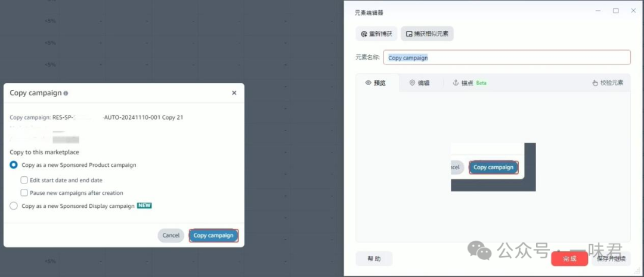The image size is (644, 277).
Task: Click the red 完成 button
Action: click(569, 259)
